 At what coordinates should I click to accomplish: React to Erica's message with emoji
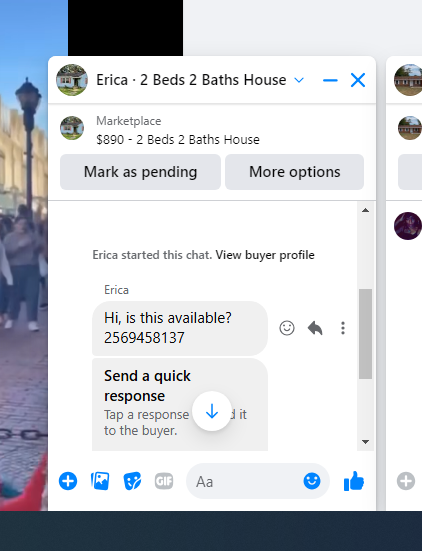coord(287,328)
